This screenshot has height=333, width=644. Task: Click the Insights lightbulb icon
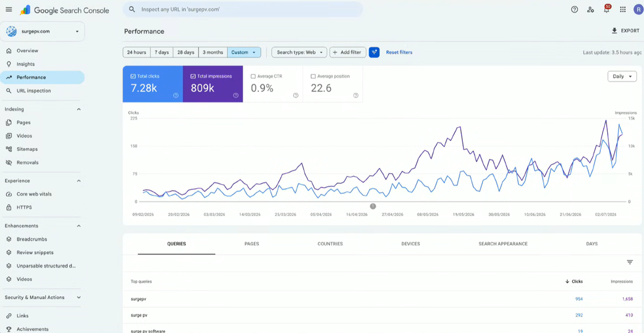pos(9,64)
